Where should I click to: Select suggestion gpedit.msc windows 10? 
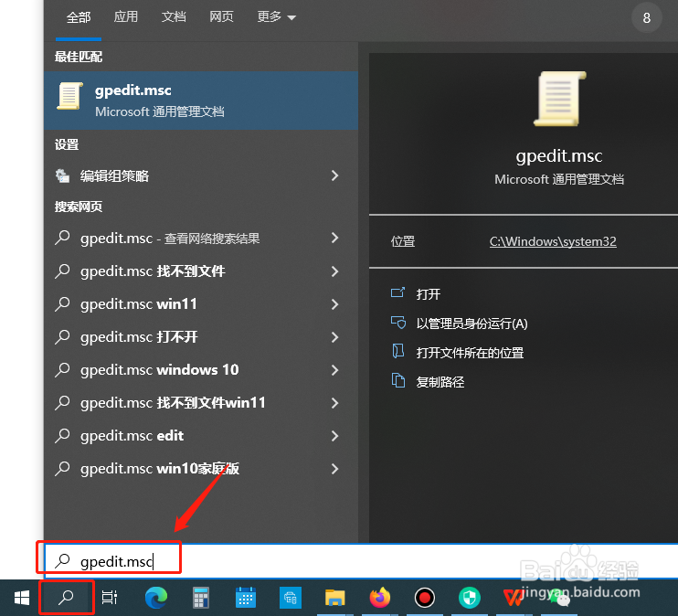point(201,370)
